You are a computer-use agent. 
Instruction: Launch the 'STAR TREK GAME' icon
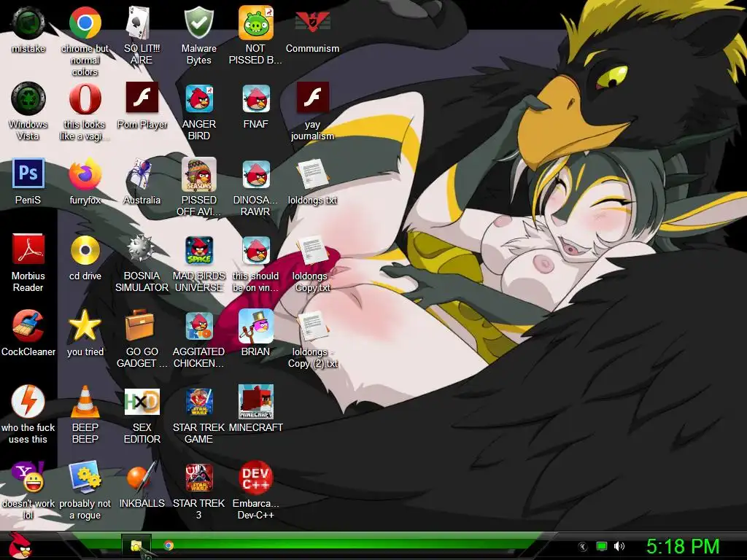pos(198,402)
